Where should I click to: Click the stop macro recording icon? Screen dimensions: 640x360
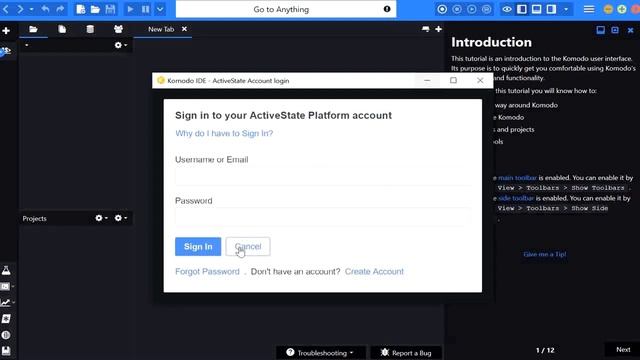457,9
